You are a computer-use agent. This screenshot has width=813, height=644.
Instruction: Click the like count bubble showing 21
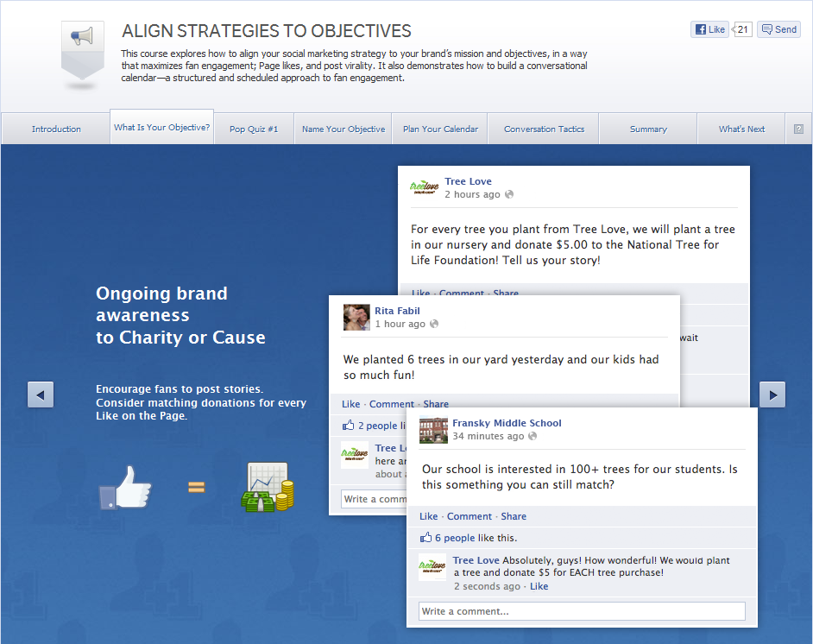(742, 29)
